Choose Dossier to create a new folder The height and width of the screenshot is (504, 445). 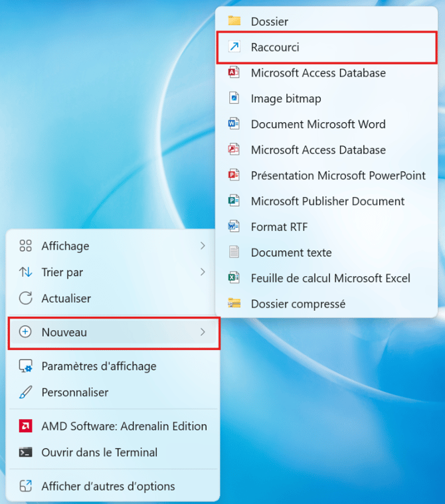click(x=269, y=21)
